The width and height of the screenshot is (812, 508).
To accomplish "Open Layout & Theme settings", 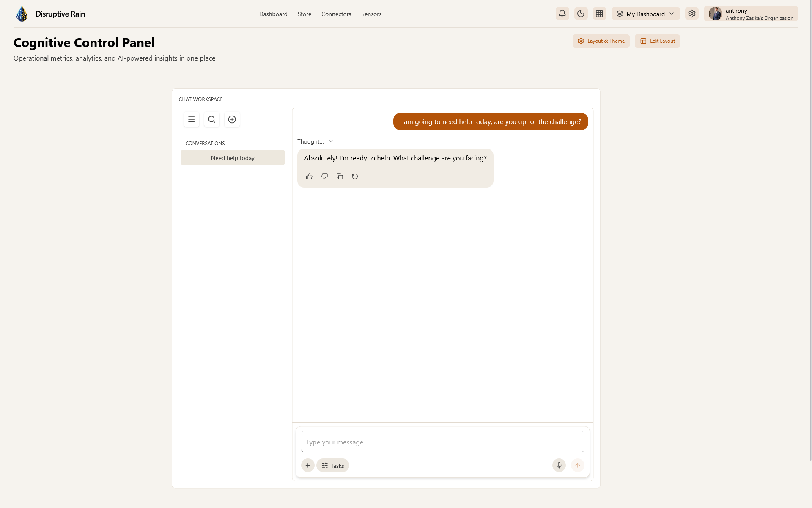I will click(x=601, y=41).
